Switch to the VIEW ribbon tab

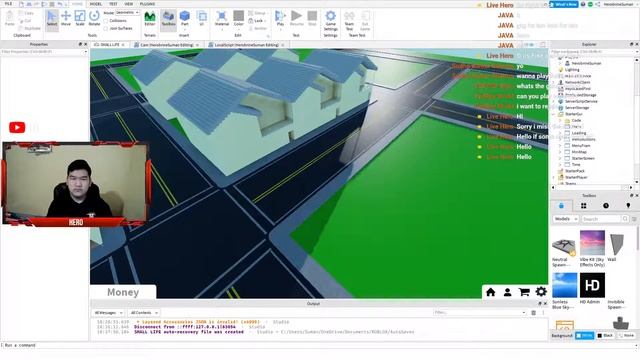point(129,4)
